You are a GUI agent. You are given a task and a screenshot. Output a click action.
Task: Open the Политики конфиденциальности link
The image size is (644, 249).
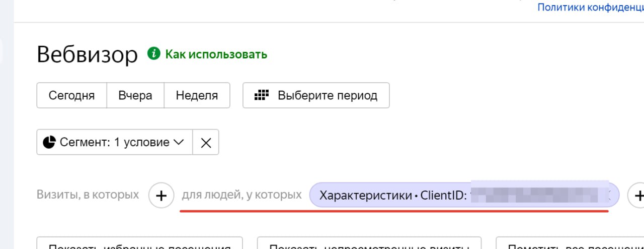click(x=591, y=8)
